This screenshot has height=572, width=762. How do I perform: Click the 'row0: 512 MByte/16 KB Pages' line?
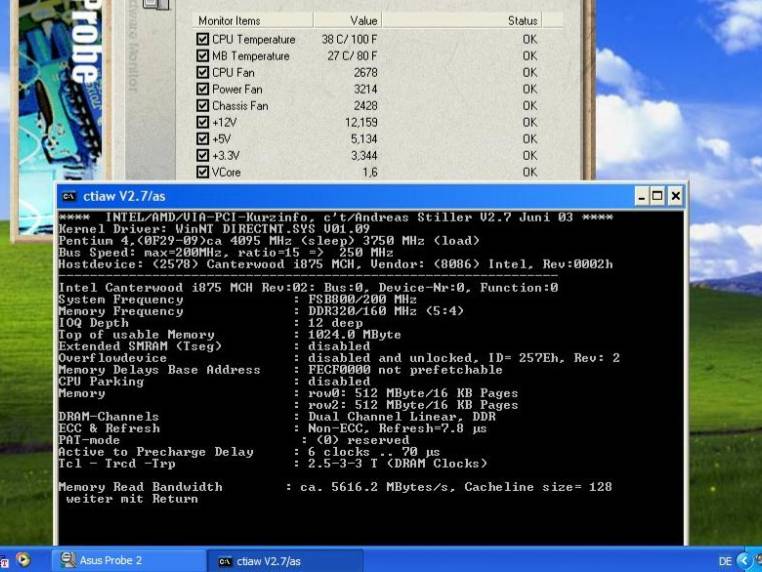413,393
